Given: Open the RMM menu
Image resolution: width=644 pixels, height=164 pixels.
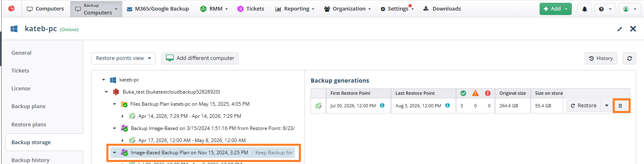Looking at the screenshot, I should point(214,9).
